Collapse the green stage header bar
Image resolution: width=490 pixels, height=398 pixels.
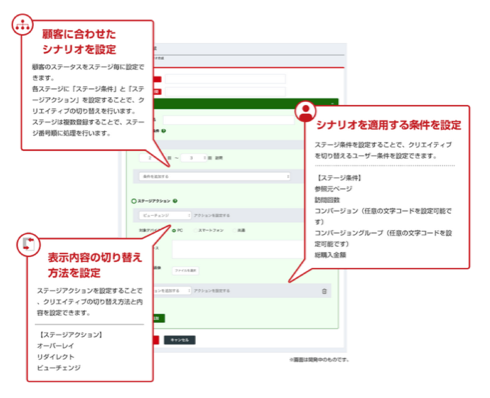point(332,104)
